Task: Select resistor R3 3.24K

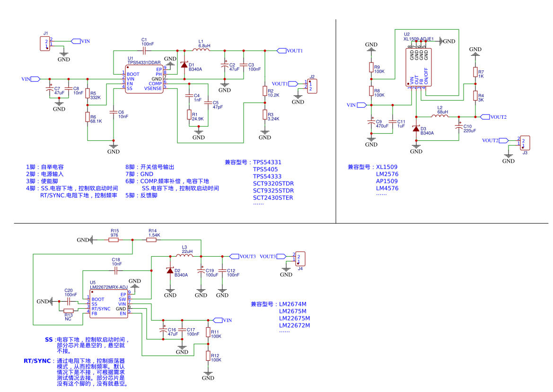Action: [x=265, y=114]
